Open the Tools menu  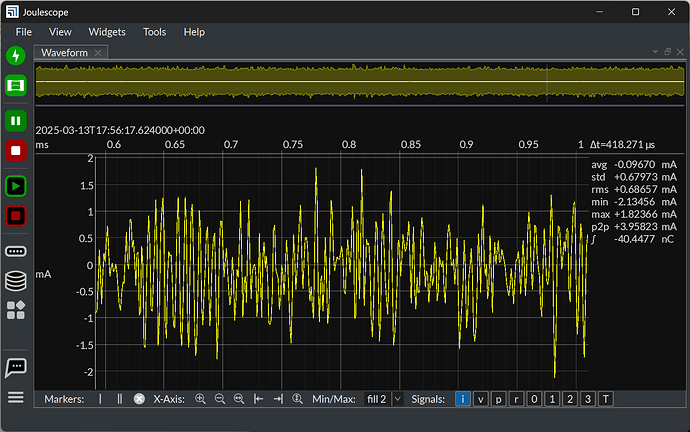pos(154,32)
